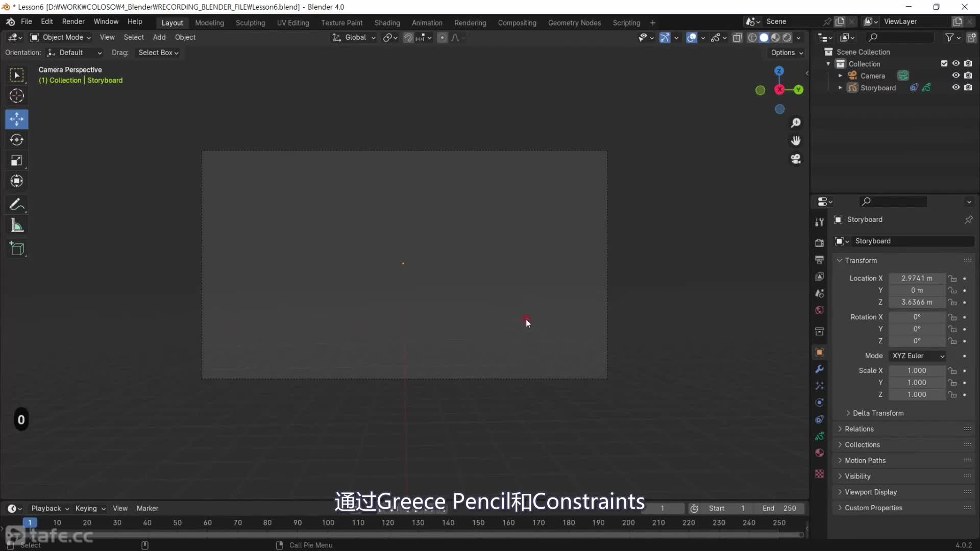Viewport: 980px width, 551px height.
Task: Click the Location X value field
Action: (x=916, y=278)
